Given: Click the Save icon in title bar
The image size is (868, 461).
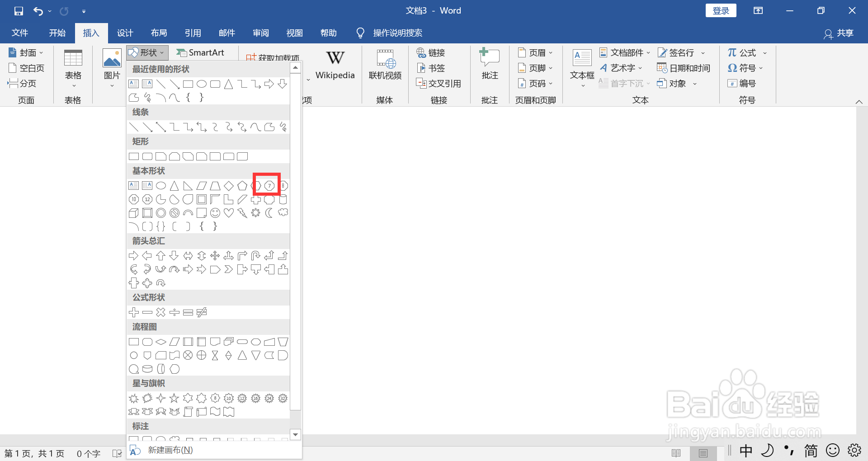Looking at the screenshot, I should click(19, 11).
